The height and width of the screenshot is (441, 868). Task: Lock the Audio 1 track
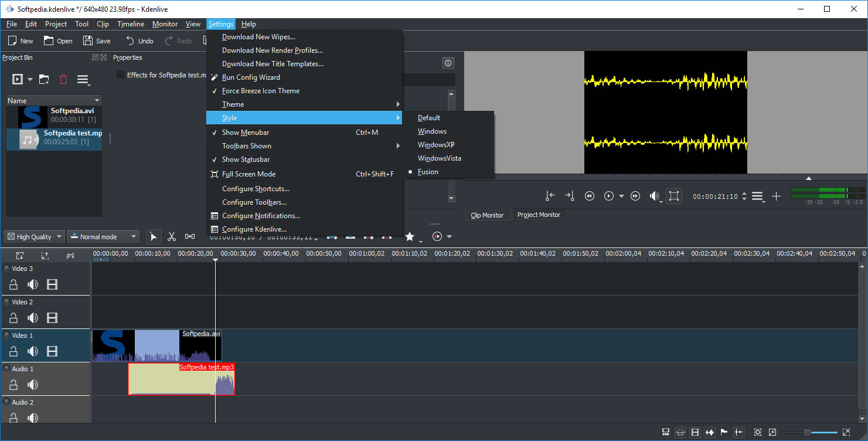click(13, 385)
